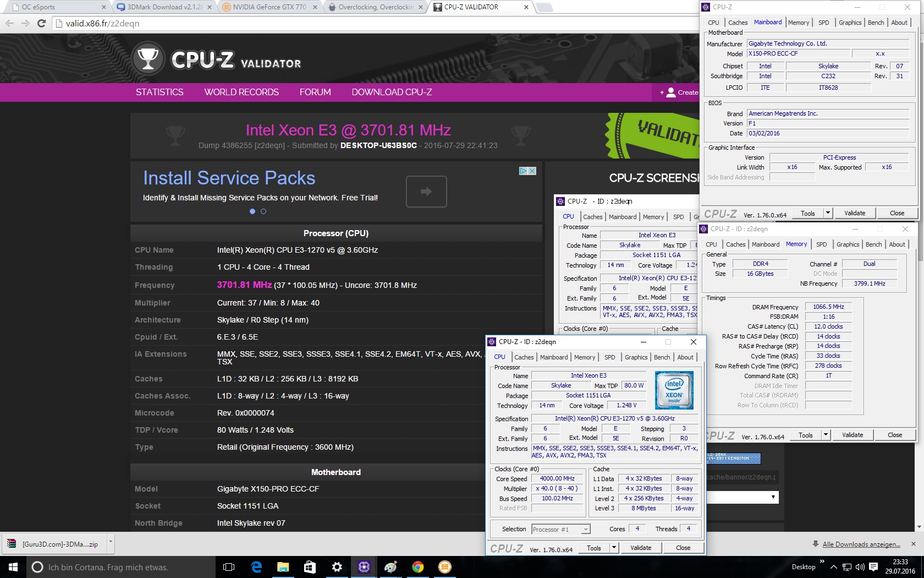Click the Google Chrome taskbar icon
The width and height of the screenshot is (924, 578).
[x=418, y=567]
